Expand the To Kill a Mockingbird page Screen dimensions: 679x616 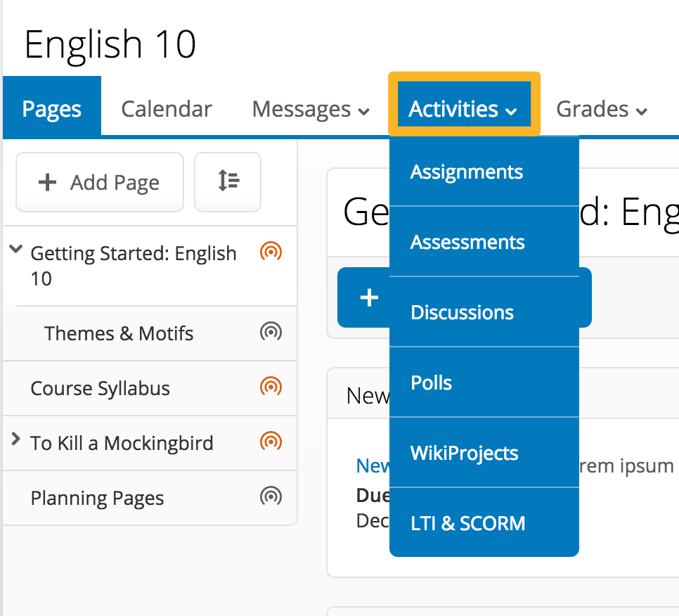click(15, 439)
